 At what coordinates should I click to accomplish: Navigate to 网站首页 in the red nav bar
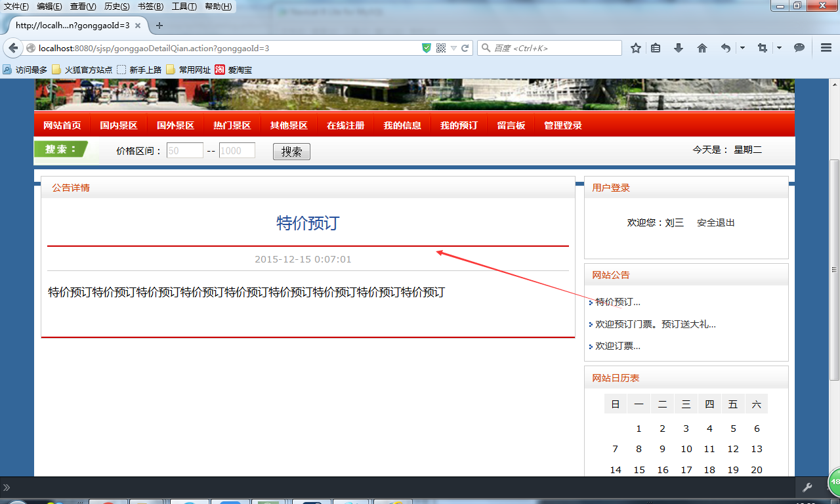point(62,125)
